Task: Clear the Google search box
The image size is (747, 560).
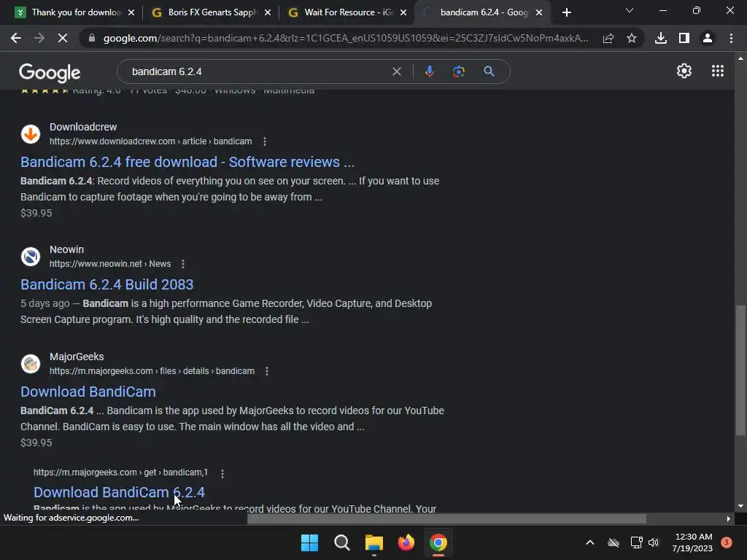Action: point(396,71)
